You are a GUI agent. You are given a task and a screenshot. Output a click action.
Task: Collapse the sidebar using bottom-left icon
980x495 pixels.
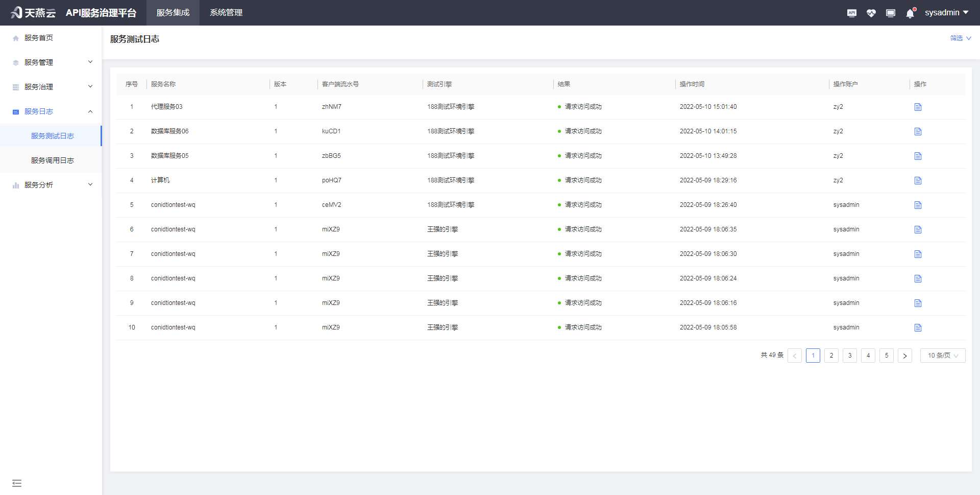coord(17,483)
